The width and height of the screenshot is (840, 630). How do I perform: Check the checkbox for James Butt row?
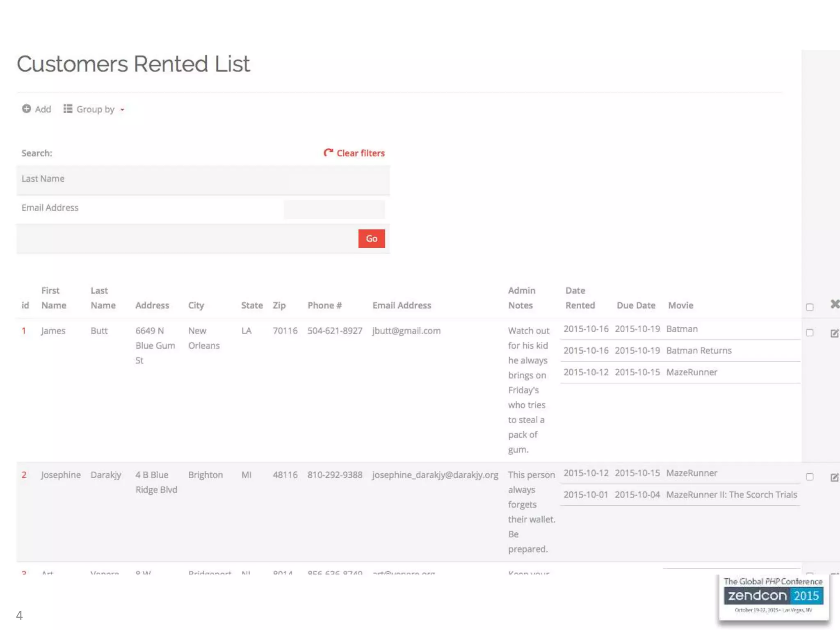pyautogui.click(x=809, y=333)
